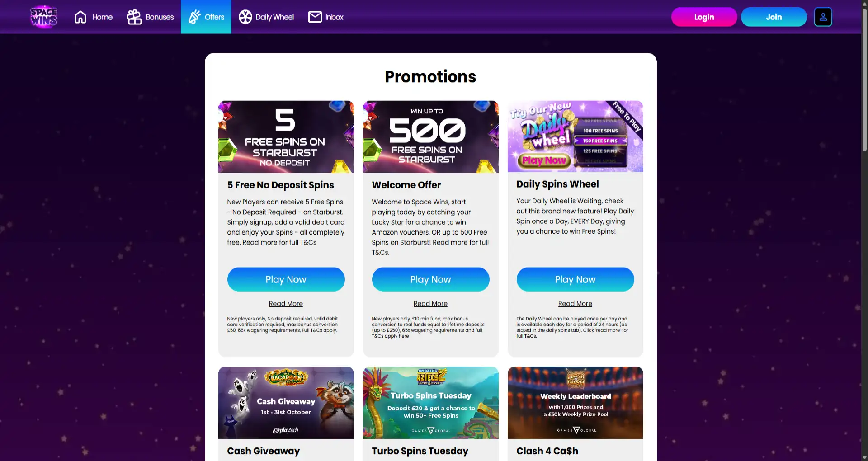Click the Space Wins logo

[43, 17]
